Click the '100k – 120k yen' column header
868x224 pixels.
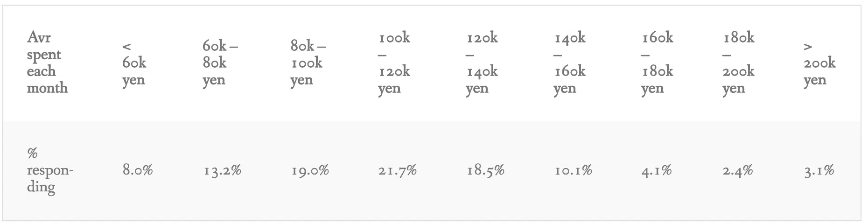pyautogui.click(x=394, y=63)
